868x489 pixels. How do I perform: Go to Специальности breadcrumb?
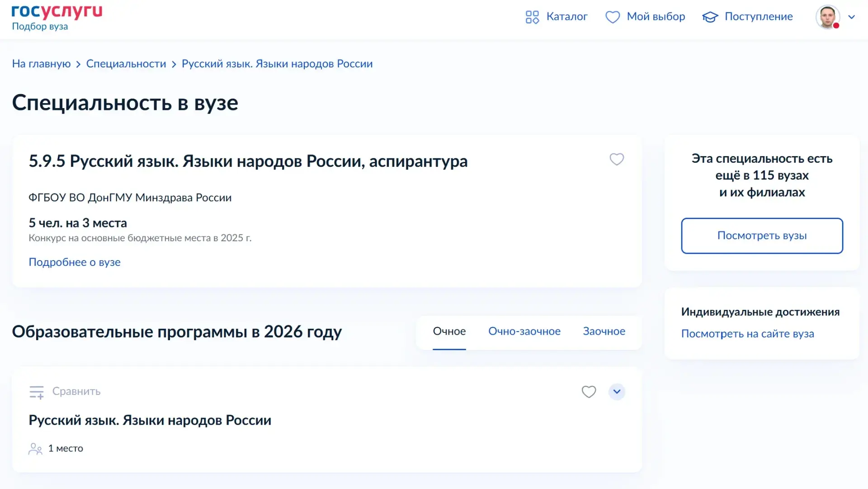(126, 64)
